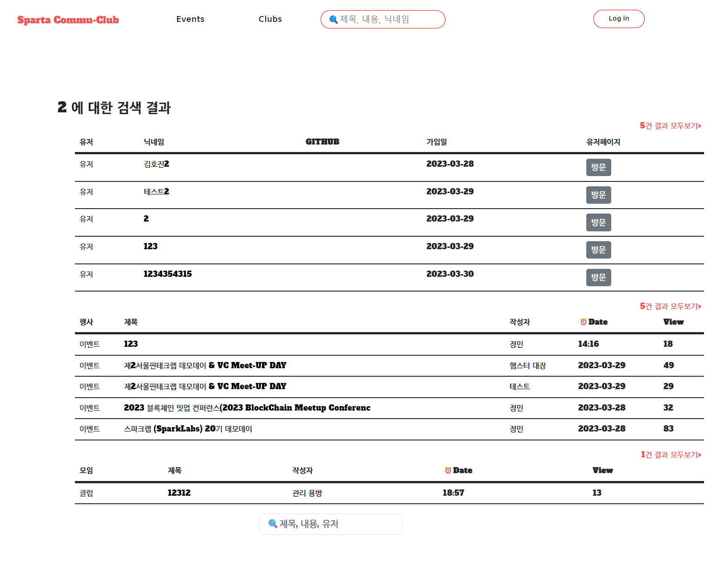Click the event View column header
Viewport: 720px width, 588px height.
[673, 322]
